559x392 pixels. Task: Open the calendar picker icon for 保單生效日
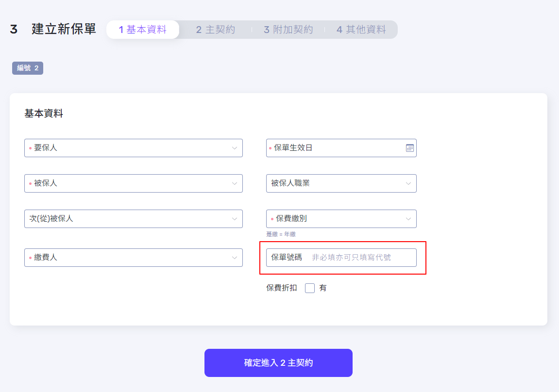(x=409, y=148)
